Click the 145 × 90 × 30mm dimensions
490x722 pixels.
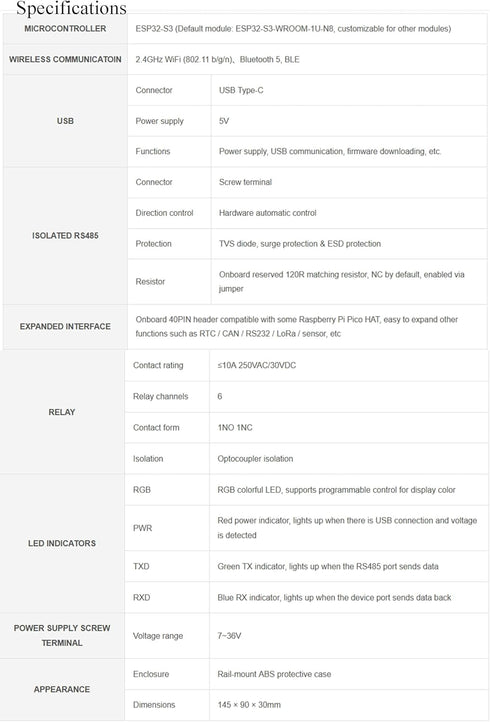[249, 705]
